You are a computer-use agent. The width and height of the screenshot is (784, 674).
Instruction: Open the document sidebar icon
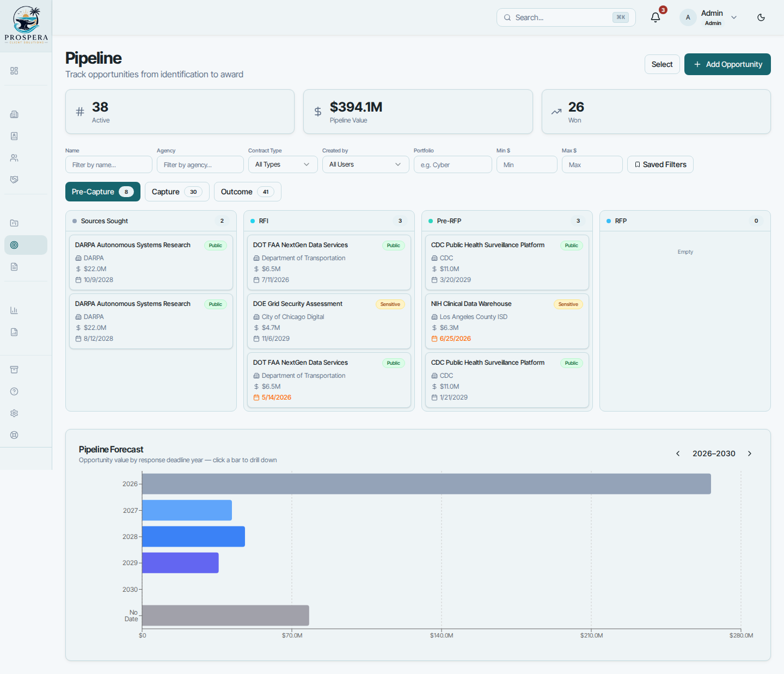(14, 267)
